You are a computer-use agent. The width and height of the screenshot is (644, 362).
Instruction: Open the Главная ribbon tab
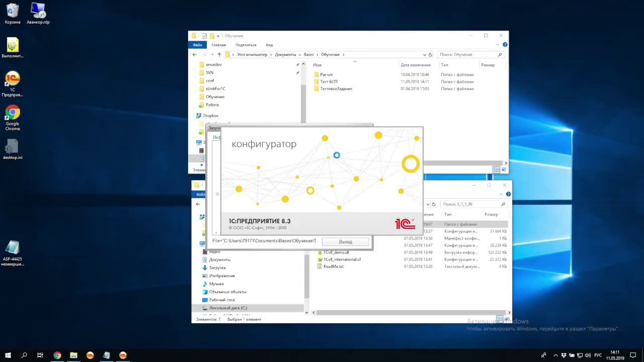click(x=218, y=45)
